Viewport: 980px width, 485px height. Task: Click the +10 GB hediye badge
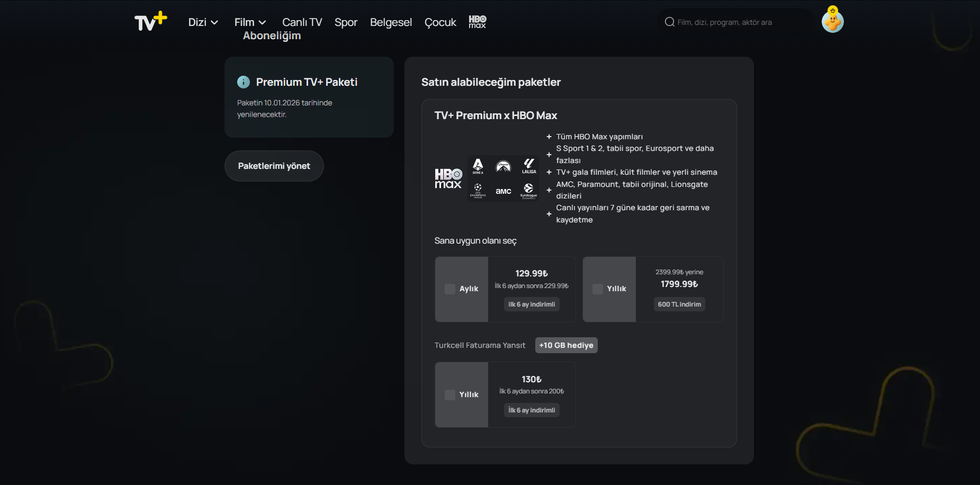(567, 345)
